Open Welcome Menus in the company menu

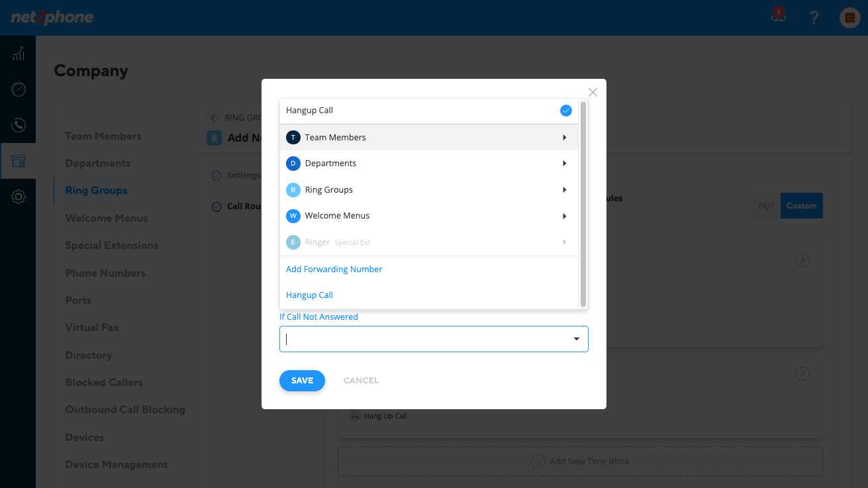tap(107, 218)
